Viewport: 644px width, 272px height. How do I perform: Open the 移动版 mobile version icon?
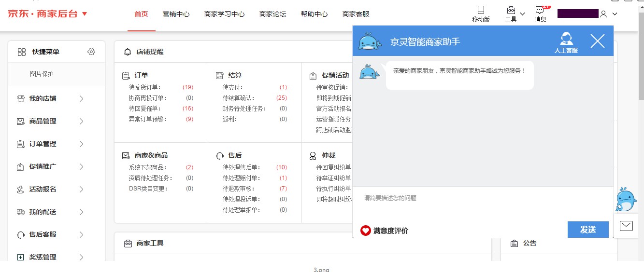click(x=481, y=10)
